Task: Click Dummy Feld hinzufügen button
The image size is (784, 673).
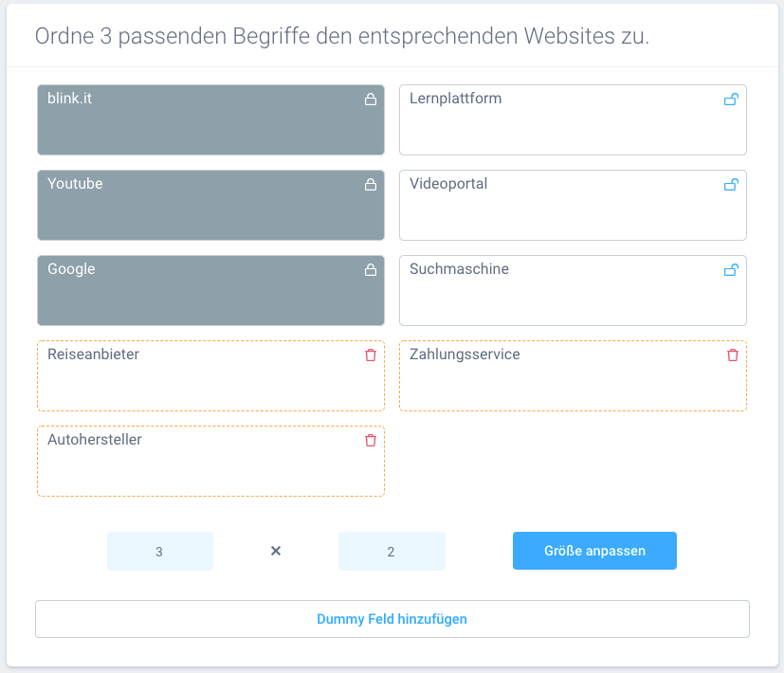Action: pos(392,619)
